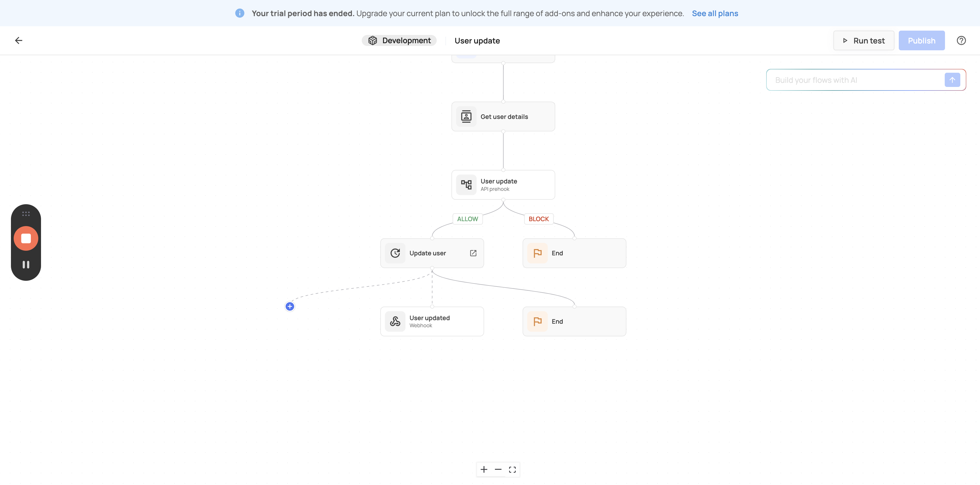The height and width of the screenshot is (485, 980).
Task: Click the Get user details contact icon
Action: point(466,116)
